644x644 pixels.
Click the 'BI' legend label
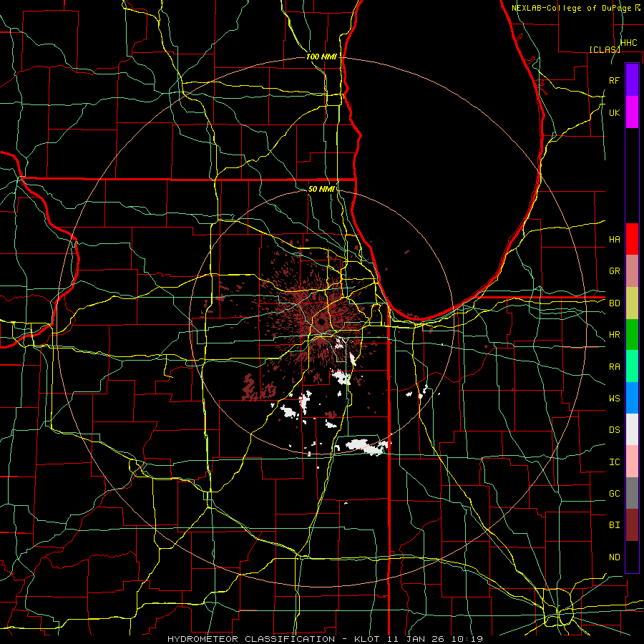coord(614,525)
